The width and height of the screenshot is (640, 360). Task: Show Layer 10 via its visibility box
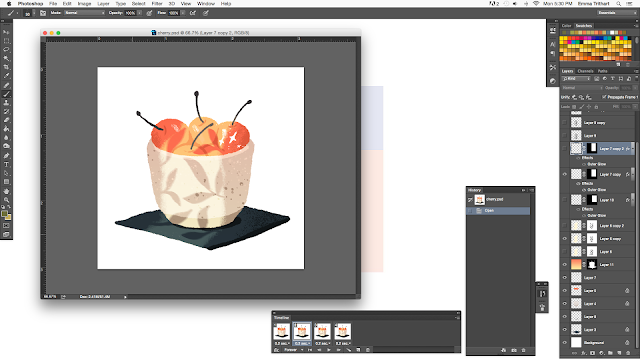click(x=565, y=200)
